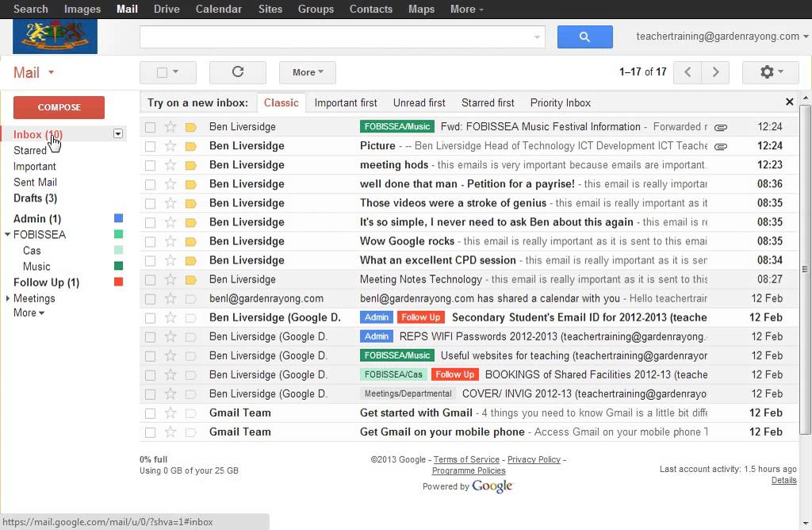Screen dimensions: 812x530
Task: Star the 'REPS WIFI Passwords' email
Action: tap(170, 336)
